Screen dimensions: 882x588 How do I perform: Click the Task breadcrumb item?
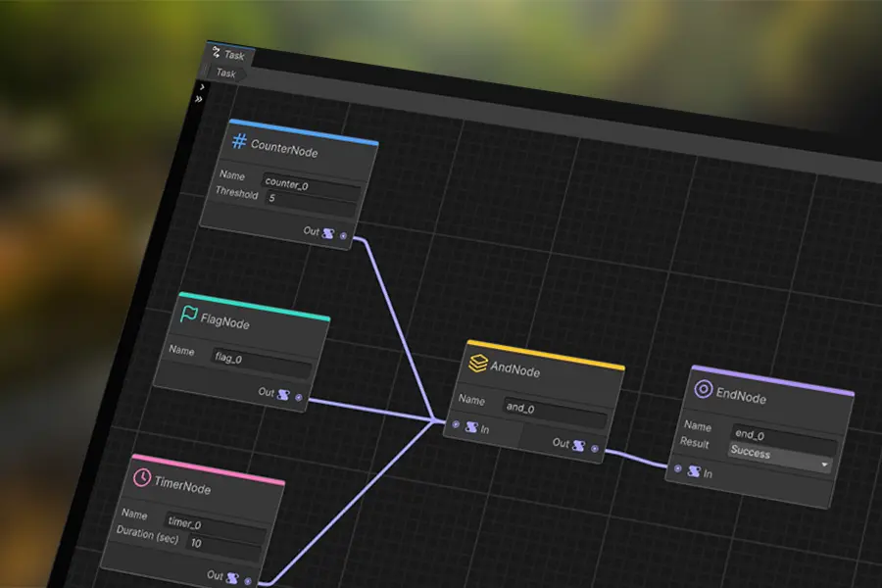pos(225,73)
